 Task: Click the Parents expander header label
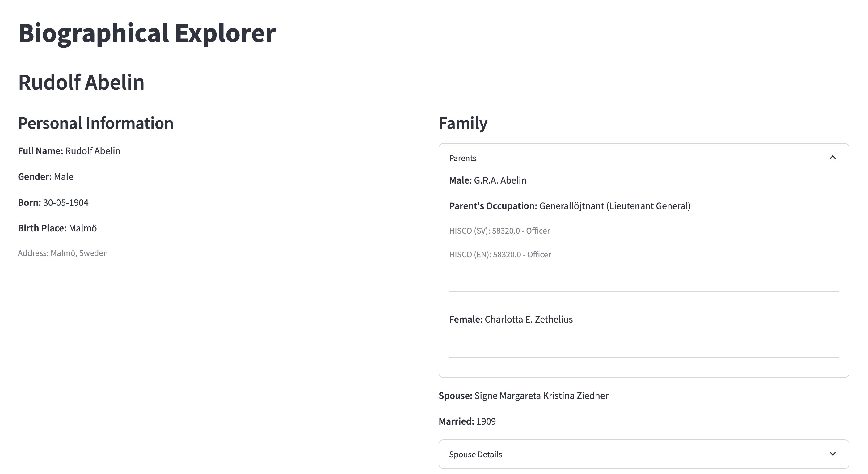pyautogui.click(x=462, y=158)
